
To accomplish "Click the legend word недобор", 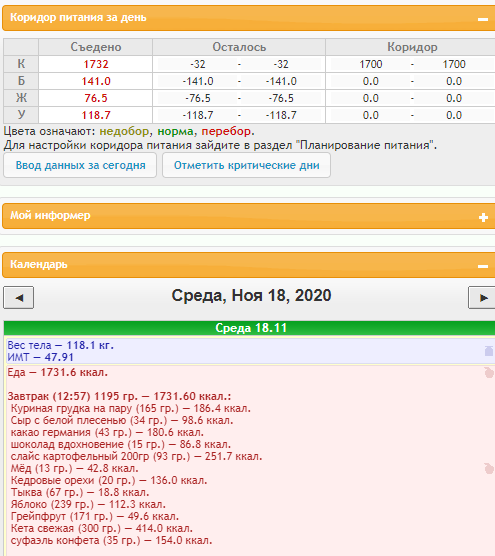I will pos(124,132).
